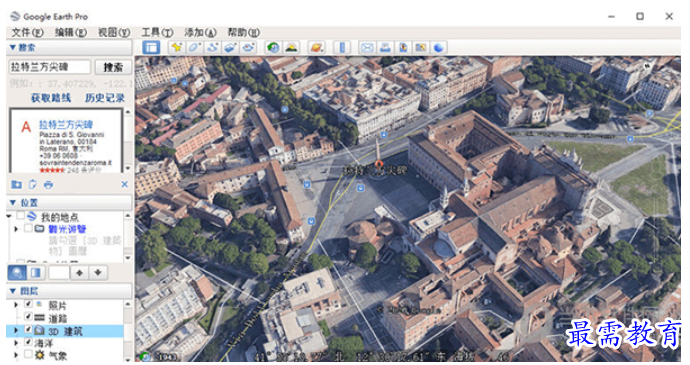Clear search results with blue X
Viewport: 690px width, 365px height.
125,184
